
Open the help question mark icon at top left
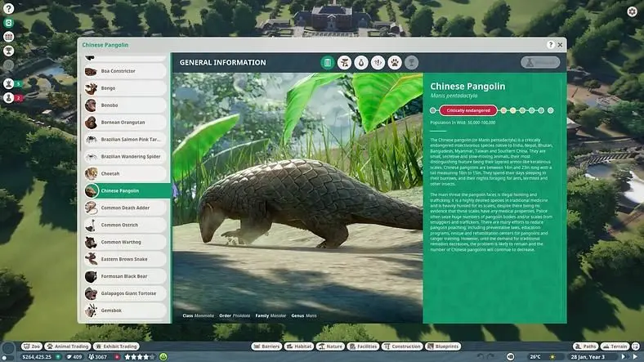[x=9, y=8]
